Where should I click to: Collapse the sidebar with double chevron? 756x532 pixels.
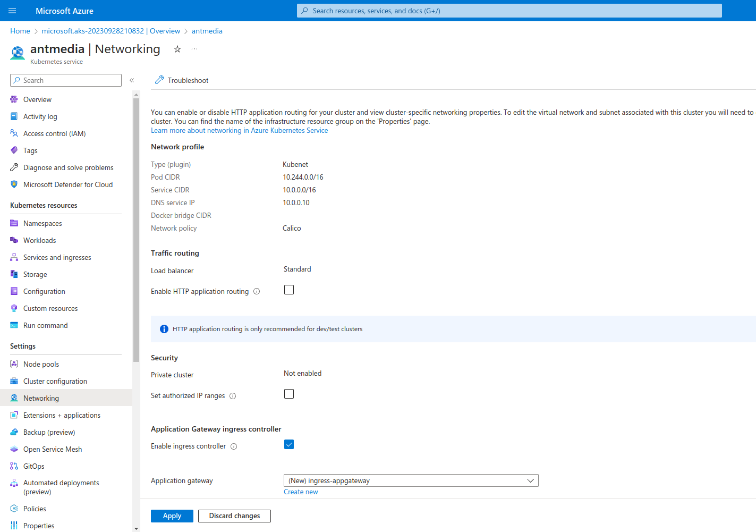click(x=132, y=80)
